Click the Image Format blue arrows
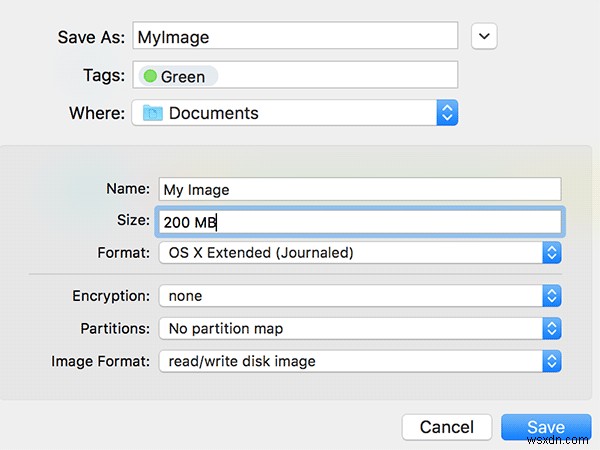Image resolution: width=600 pixels, height=450 pixels. coord(552,361)
